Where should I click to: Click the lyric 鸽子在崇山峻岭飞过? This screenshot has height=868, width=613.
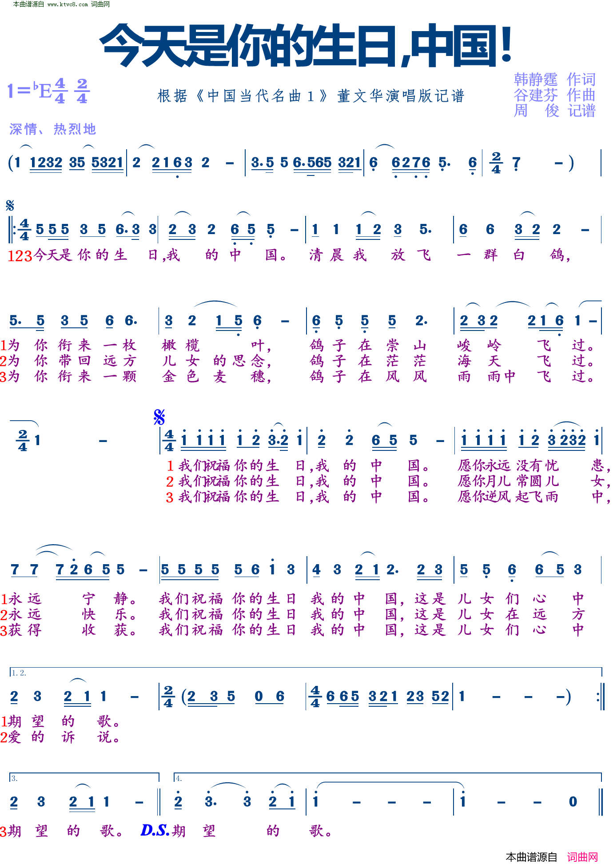(x=452, y=345)
